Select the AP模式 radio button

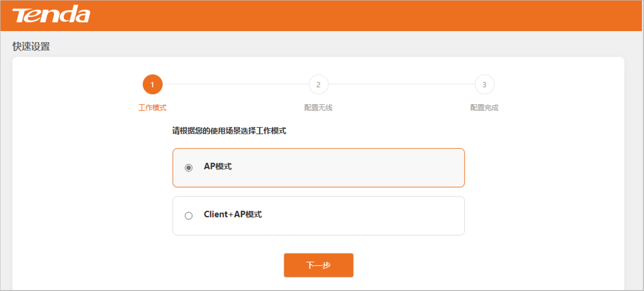(x=189, y=167)
